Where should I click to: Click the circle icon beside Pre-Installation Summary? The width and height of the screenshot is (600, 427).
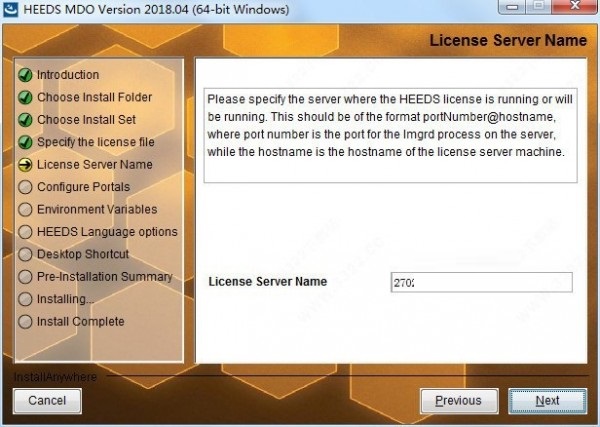pyautogui.click(x=25, y=277)
